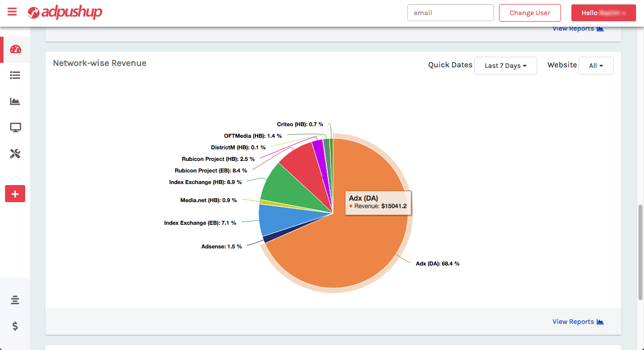Viewport: 644px width, 350px height.
Task: Click the stacked lines icon in sidebar
Action: [15, 300]
